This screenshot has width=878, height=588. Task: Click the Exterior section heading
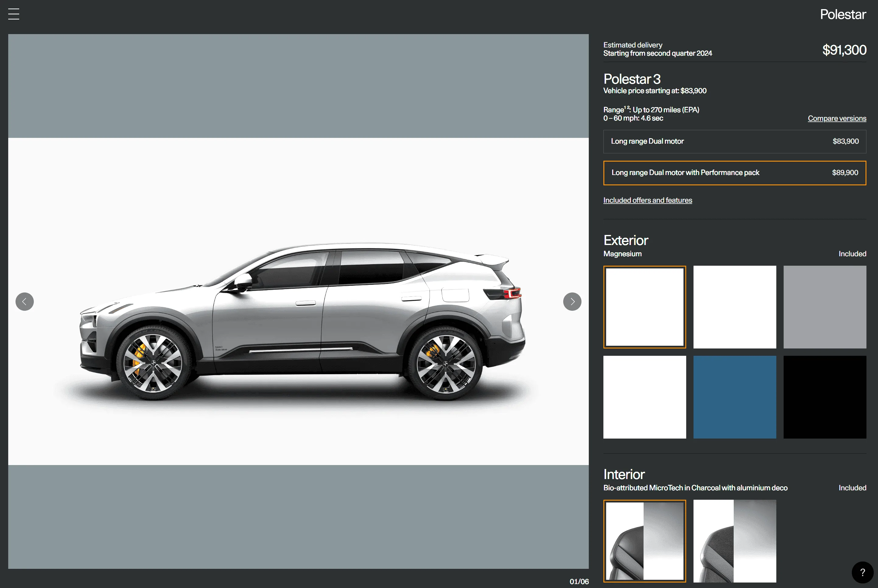click(x=626, y=240)
